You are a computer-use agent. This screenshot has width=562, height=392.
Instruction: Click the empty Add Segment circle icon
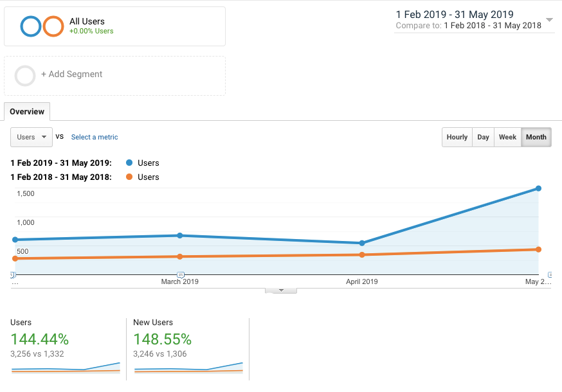25,76
